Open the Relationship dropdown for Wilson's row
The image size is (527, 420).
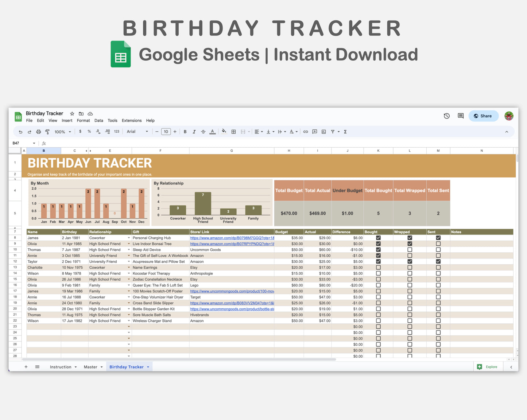pyautogui.click(x=129, y=273)
